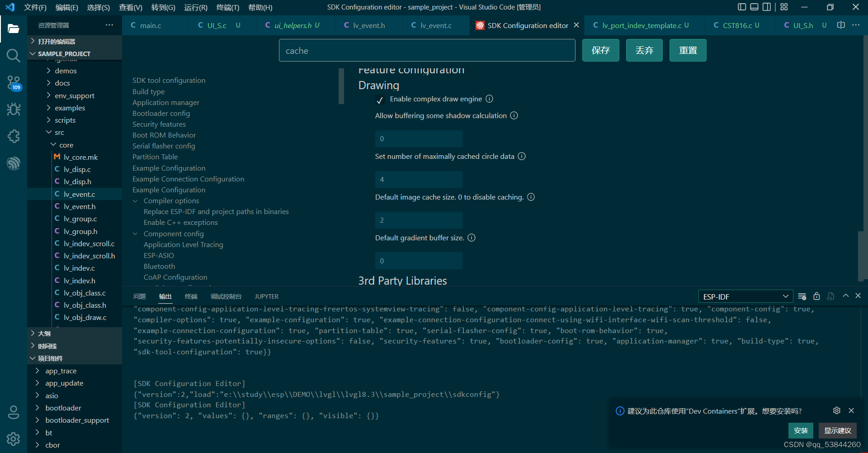Switch to 终端 terminal panel tab
Screen dimensions: 868x453
coord(191,296)
